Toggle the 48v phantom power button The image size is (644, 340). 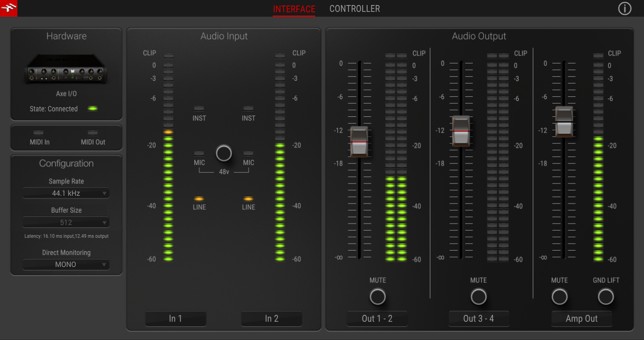(224, 153)
